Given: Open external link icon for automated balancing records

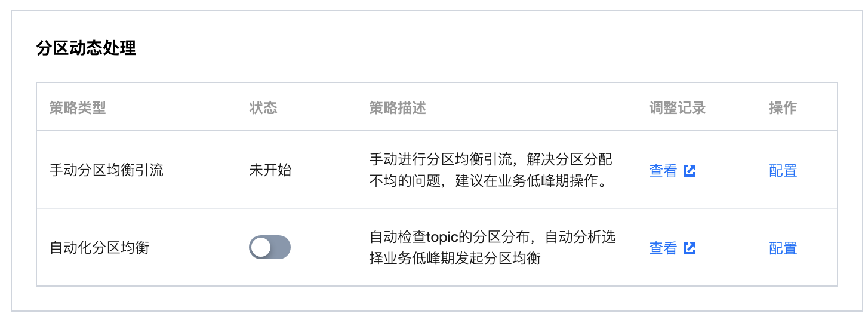Looking at the screenshot, I should click(x=690, y=248).
